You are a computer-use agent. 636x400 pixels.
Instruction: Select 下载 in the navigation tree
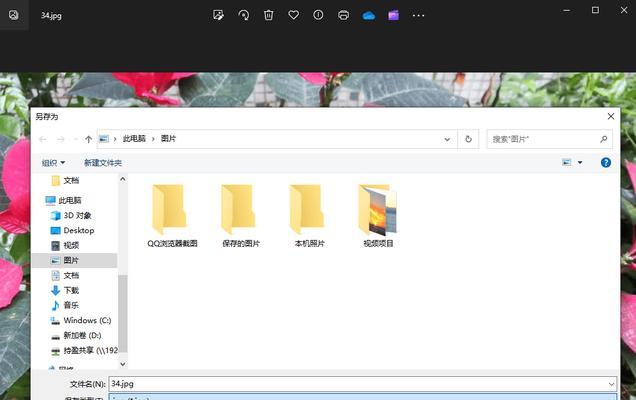65,290
